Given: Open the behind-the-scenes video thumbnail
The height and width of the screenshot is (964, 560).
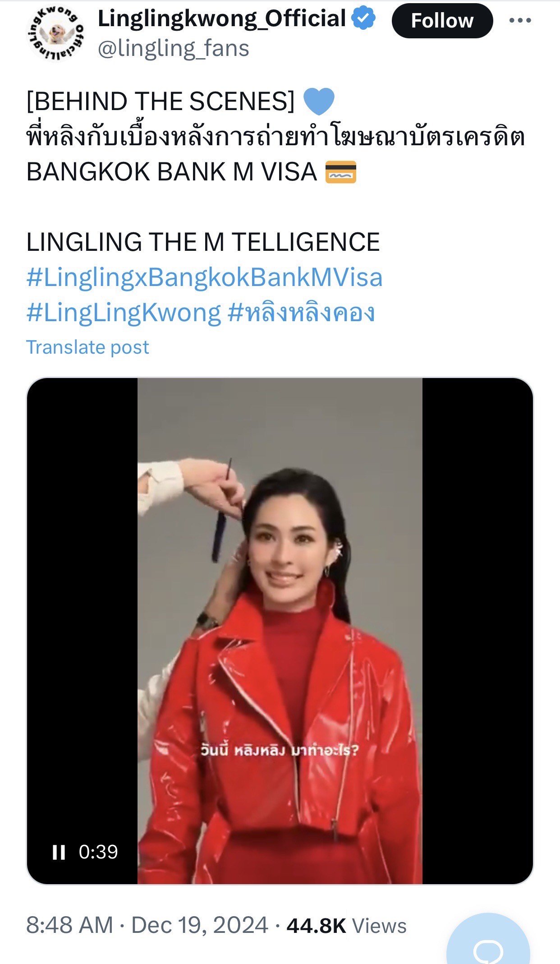Looking at the screenshot, I should (x=280, y=631).
